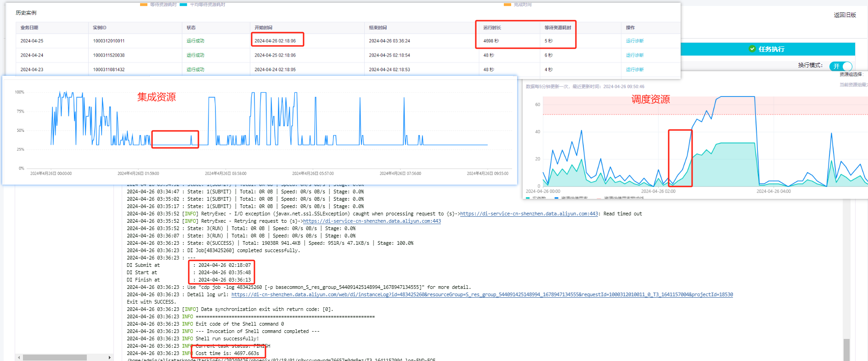Click the DI Submit at 02:18:07 log line
Viewport: 868px width, 361px height.
pyautogui.click(x=189, y=265)
